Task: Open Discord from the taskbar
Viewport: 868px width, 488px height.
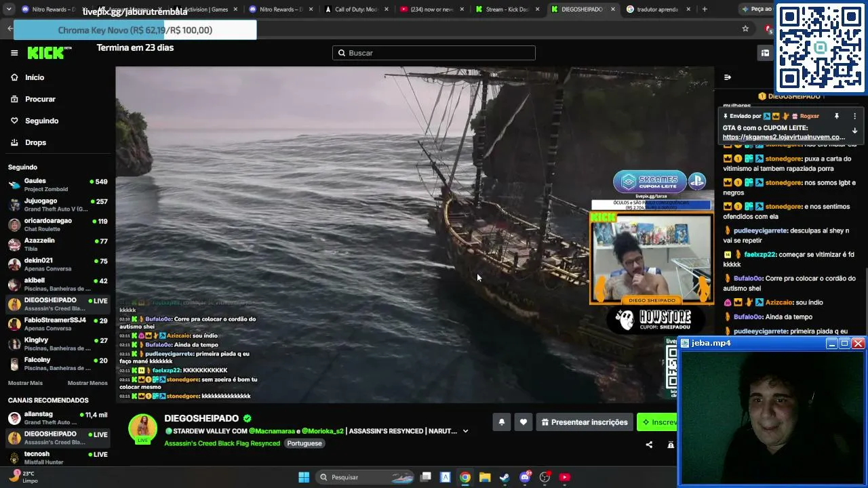Action: (525, 477)
